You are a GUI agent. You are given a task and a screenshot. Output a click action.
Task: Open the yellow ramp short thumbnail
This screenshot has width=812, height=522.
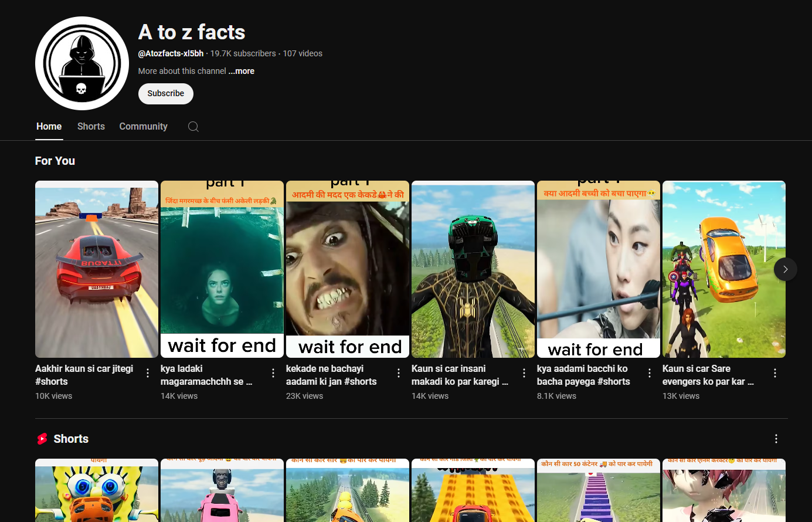(x=473, y=490)
